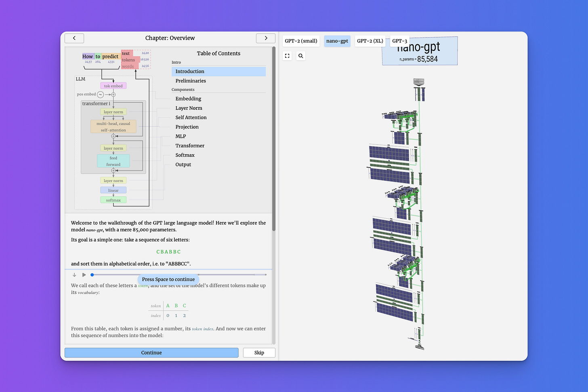Click the italic "vocabulary" term
588x392 pixels.
pyautogui.click(x=88, y=293)
